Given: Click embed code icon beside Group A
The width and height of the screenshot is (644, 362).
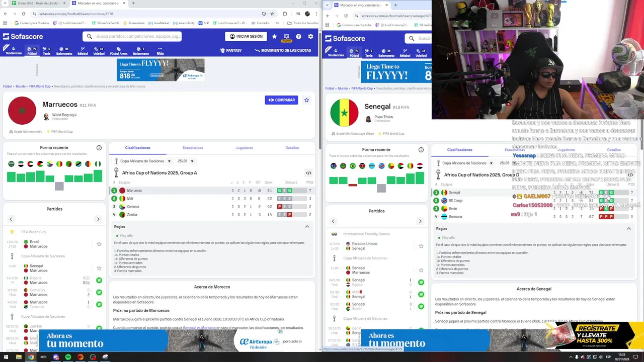Looking at the screenshot, I should click(308, 173).
